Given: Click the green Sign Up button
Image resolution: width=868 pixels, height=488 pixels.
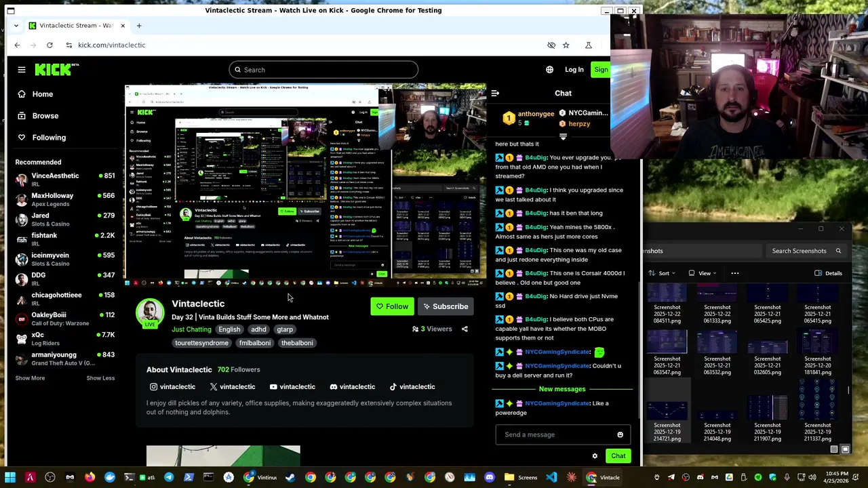Looking at the screenshot, I should pyautogui.click(x=601, y=70).
